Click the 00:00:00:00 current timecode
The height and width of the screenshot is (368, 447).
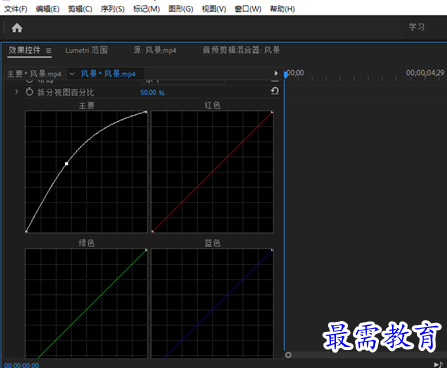[22, 365]
